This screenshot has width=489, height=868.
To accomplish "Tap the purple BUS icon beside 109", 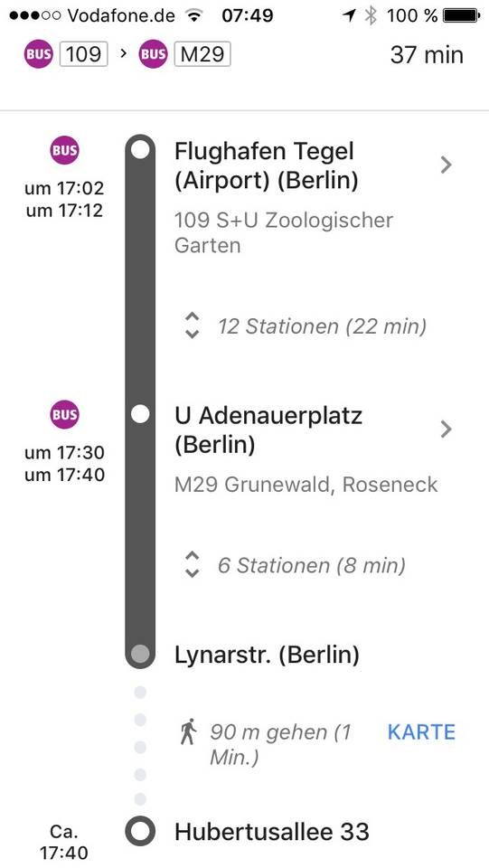I will [x=38, y=54].
